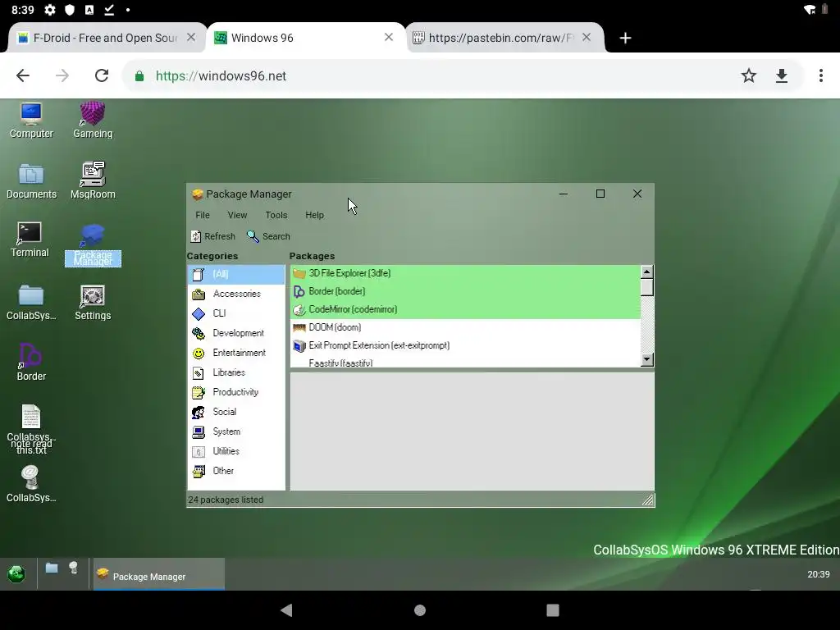Close the F-Droid browser tab
This screenshot has height=630, width=840.
point(191,37)
